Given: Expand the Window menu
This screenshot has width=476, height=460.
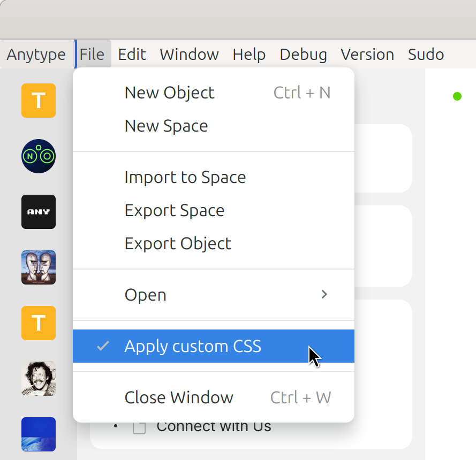Looking at the screenshot, I should coord(189,55).
